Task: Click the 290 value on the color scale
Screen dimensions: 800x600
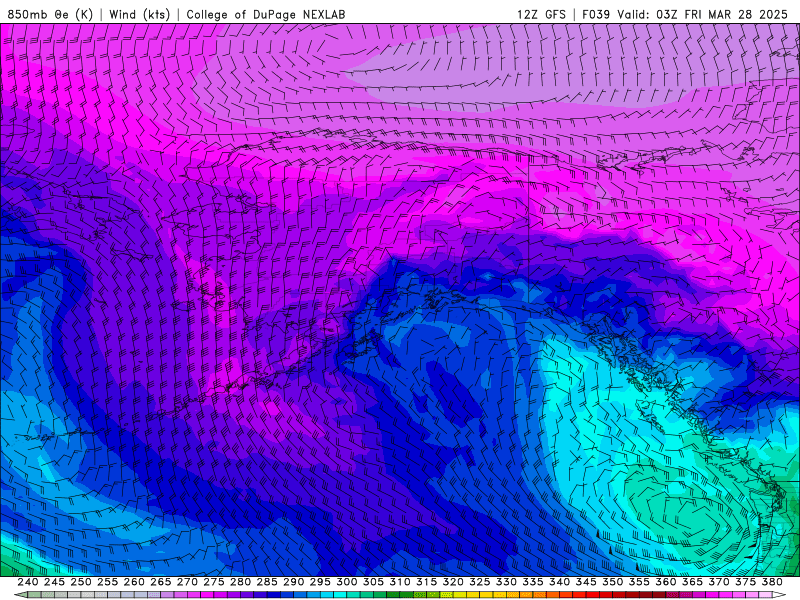Action: [x=293, y=582]
